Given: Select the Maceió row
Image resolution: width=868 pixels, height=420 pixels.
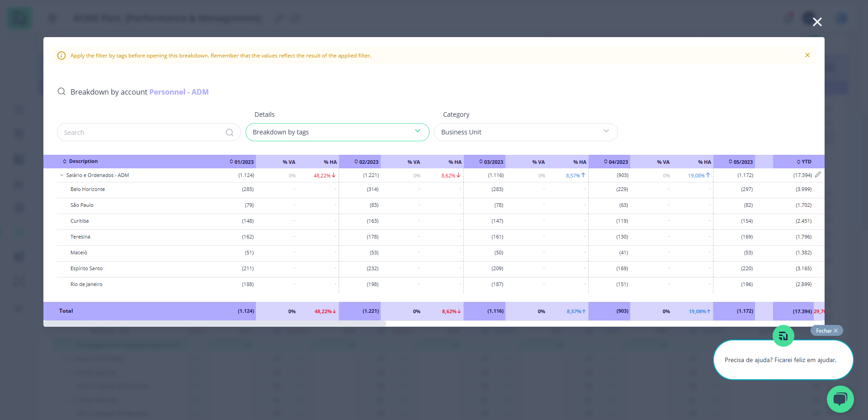Looking at the screenshot, I should point(441,253).
